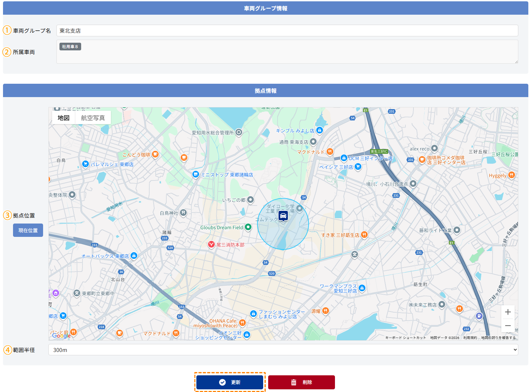Open the 範囲半径 dropdown showing 300m
532x392 pixels.
point(283,350)
